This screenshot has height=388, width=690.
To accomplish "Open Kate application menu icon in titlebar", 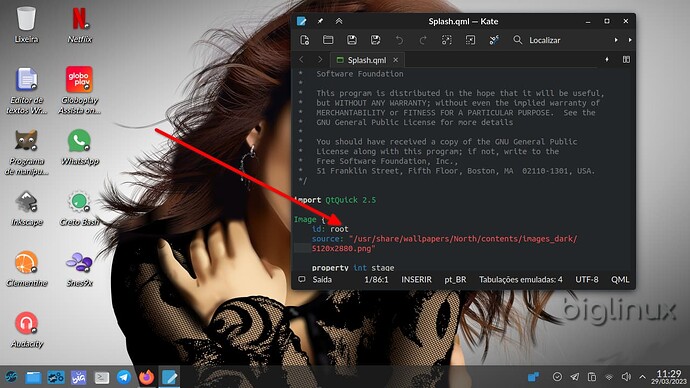I will 301,21.
